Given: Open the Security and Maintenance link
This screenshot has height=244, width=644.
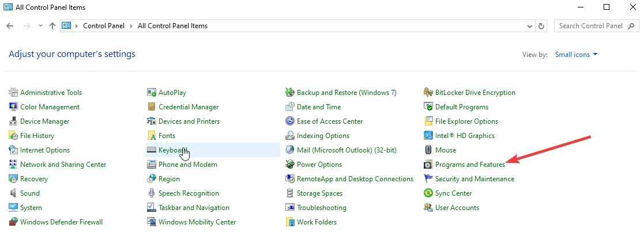Looking at the screenshot, I should [x=475, y=179].
